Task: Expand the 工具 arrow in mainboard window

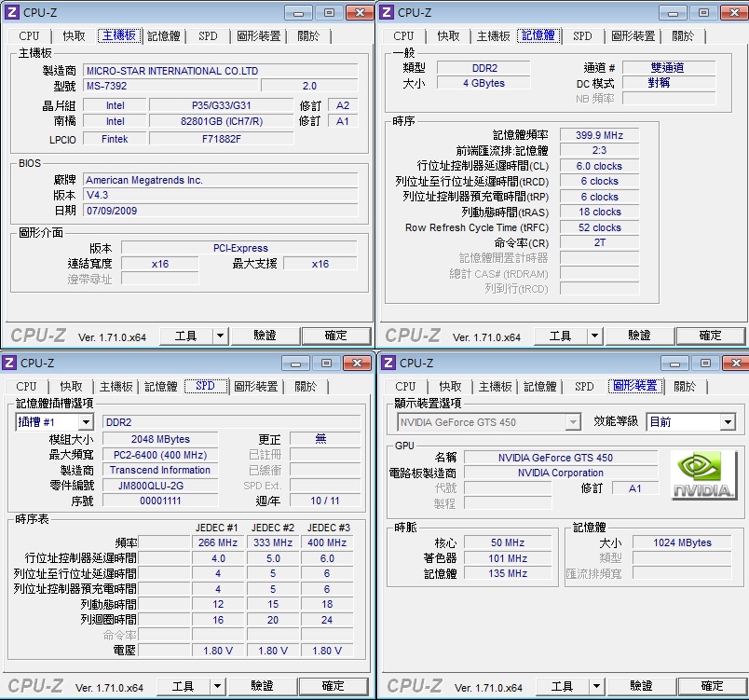Action: click(220, 336)
